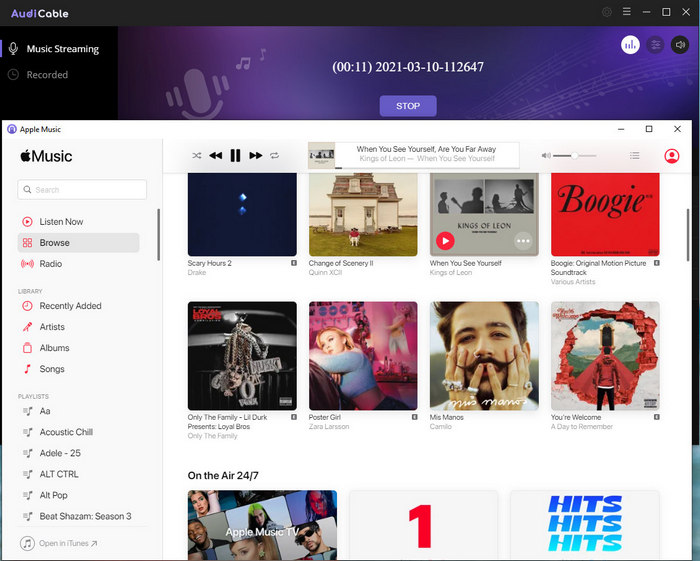700x561 pixels.
Task: Click Open in iTunes link
Action: 58,543
